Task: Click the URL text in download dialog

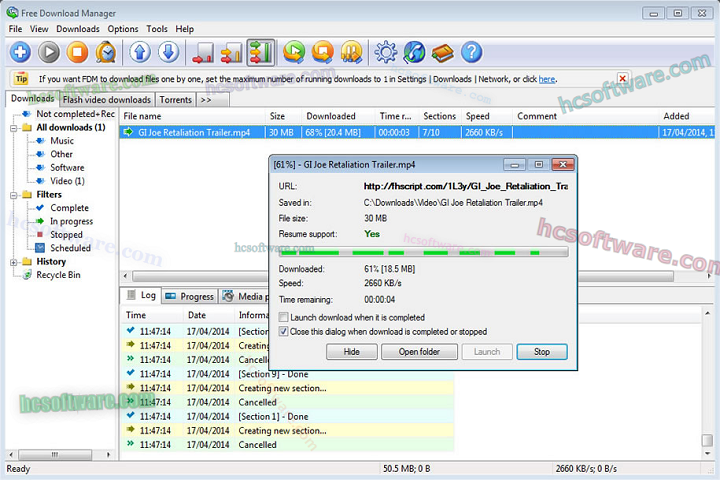Action: click(466, 186)
